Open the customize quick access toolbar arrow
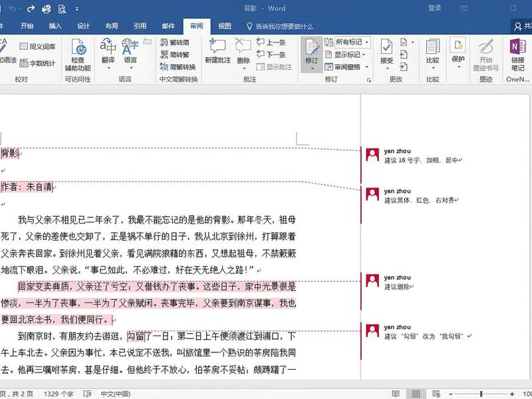The width and height of the screenshot is (532, 399). tap(77, 9)
